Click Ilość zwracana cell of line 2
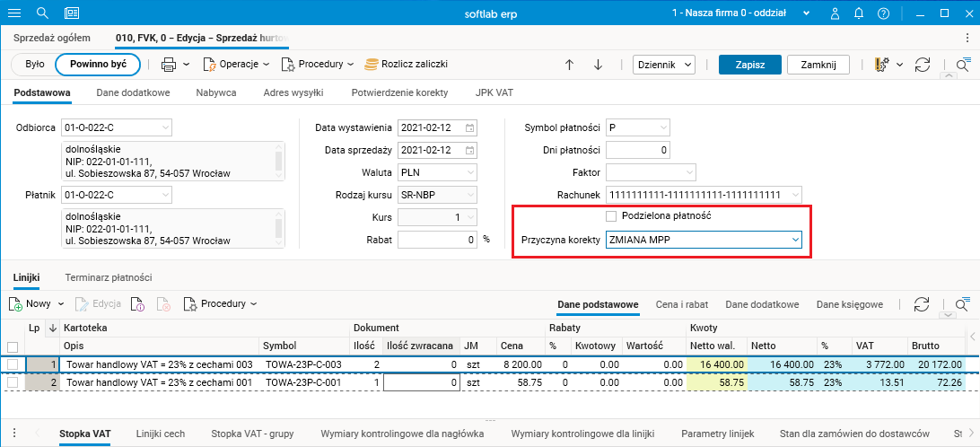The height and width of the screenshot is (447, 980). tap(421, 382)
